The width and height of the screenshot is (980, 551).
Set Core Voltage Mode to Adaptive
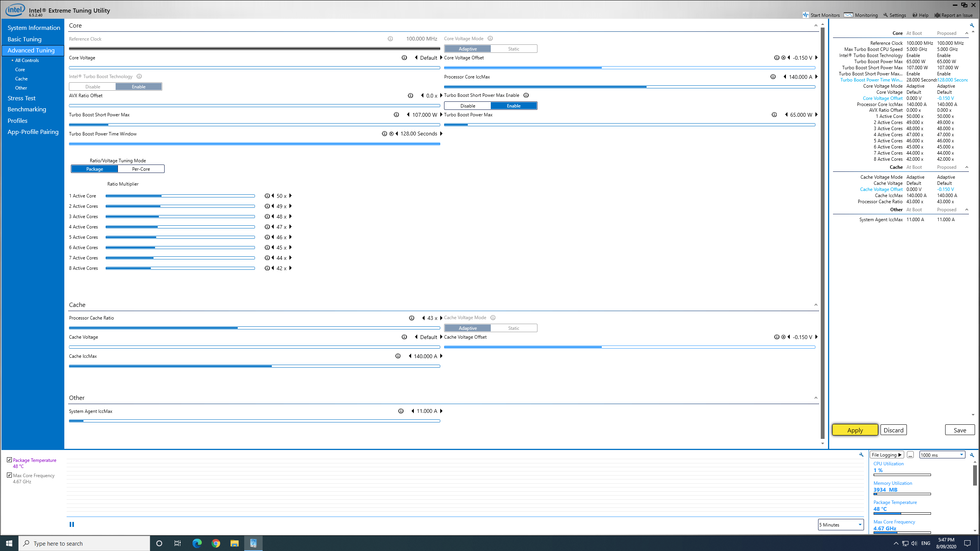[x=467, y=49]
